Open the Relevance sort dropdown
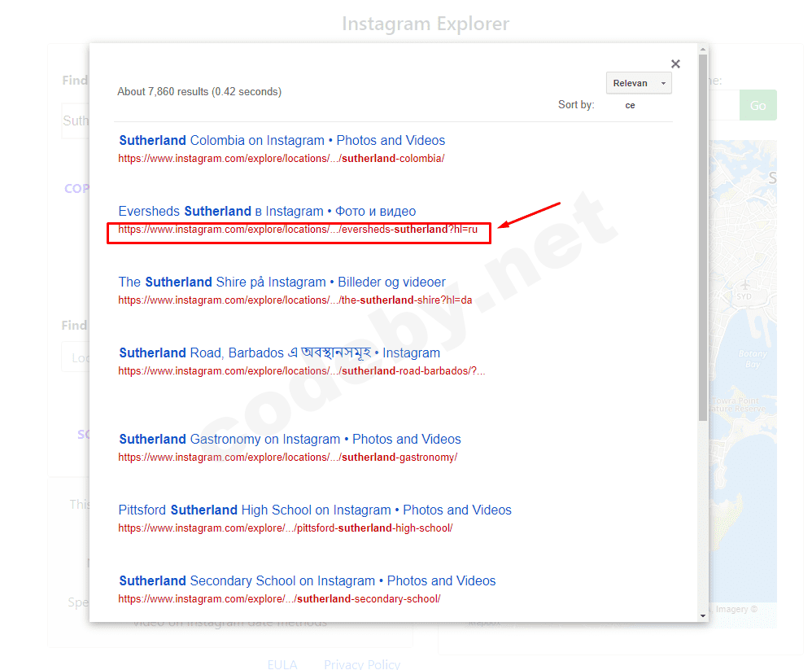Screen dimensions: 812x670 click(x=639, y=83)
